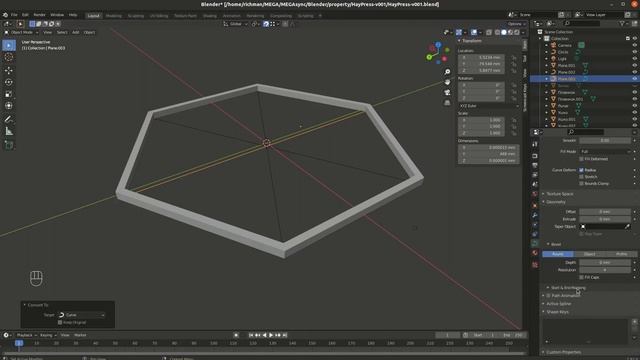Expand the Custom Properties section
The height and width of the screenshot is (360, 640).
point(563,352)
